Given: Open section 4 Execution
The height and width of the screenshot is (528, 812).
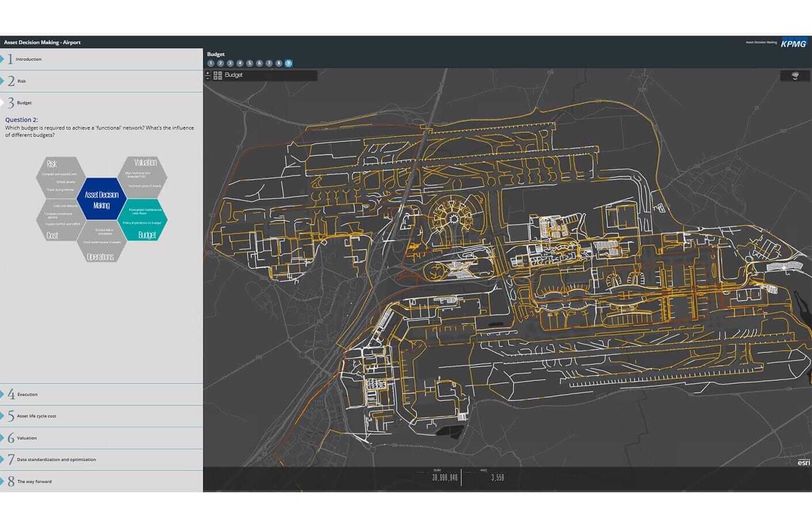Looking at the screenshot, I should pyautogui.click(x=101, y=394).
